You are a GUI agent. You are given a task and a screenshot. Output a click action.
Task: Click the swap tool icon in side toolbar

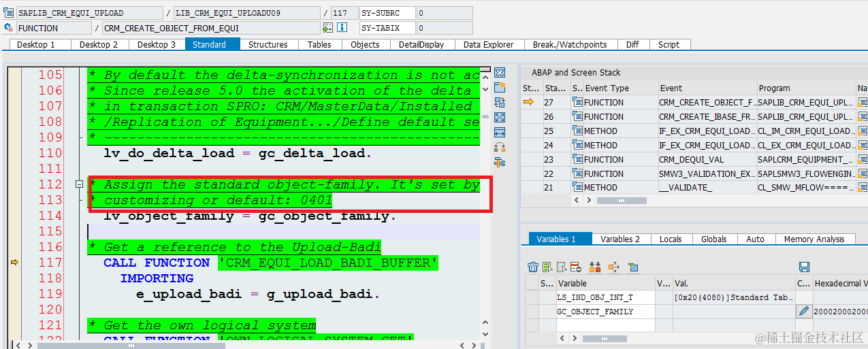pyautogui.click(x=500, y=102)
